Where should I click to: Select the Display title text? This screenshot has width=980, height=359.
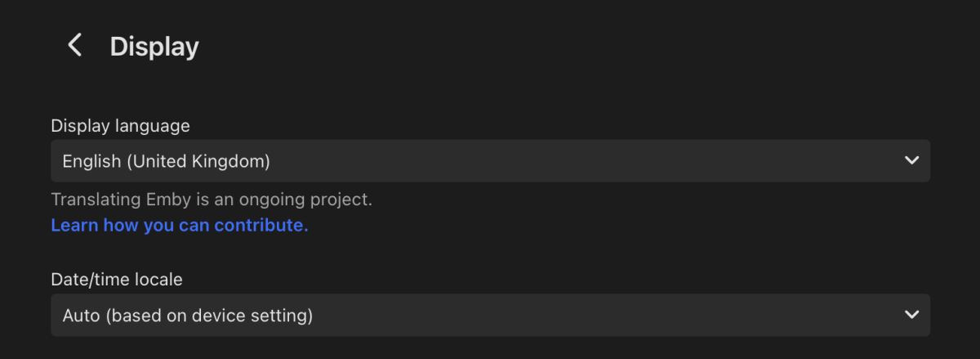pos(154,47)
